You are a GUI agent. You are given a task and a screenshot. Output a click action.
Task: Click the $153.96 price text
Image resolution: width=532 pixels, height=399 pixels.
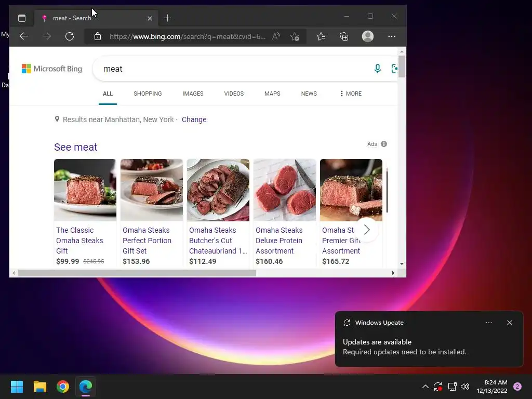coord(136,261)
